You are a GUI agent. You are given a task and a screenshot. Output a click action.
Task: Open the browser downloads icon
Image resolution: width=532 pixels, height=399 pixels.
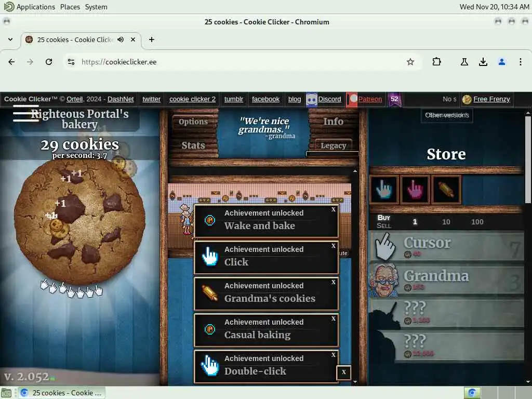483,62
